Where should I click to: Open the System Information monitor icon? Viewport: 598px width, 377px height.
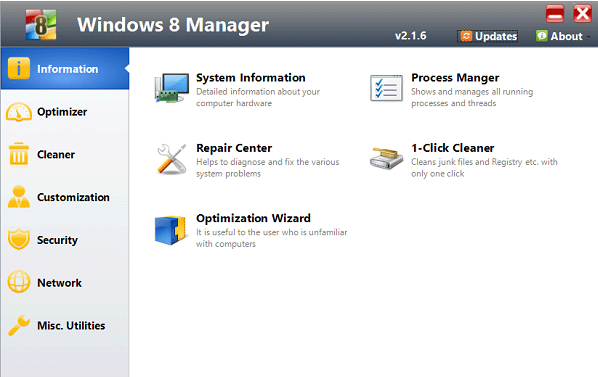coord(172,88)
